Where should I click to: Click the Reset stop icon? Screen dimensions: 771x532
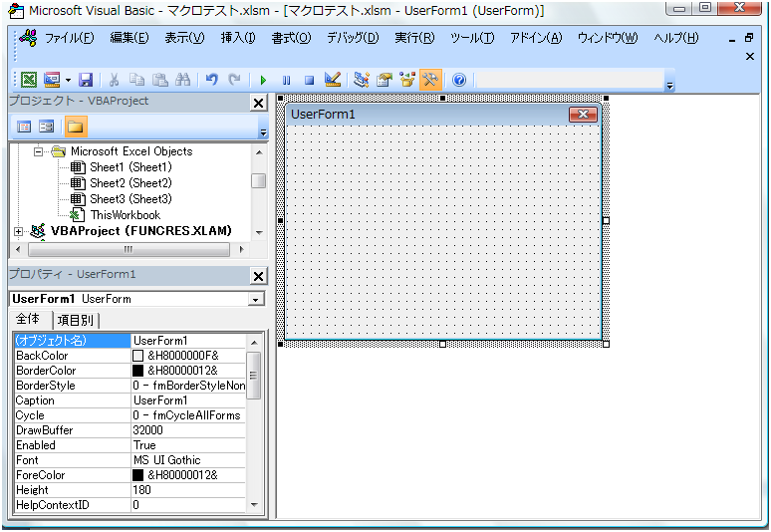pyautogui.click(x=309, y=80)
